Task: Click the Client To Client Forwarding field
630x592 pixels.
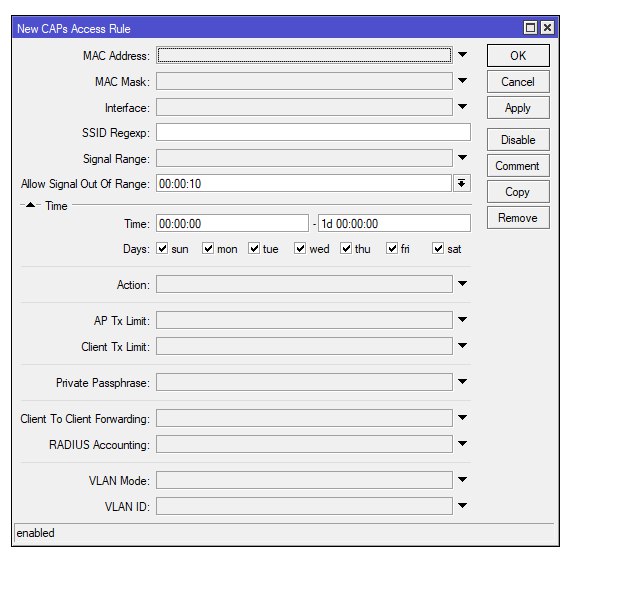Action: [x=304, y=418]
